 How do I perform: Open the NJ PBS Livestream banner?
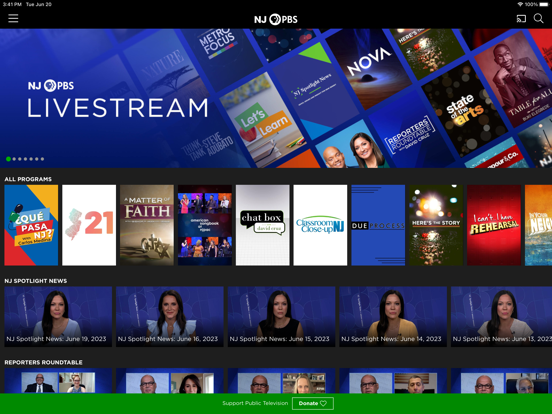coord(276,98)
